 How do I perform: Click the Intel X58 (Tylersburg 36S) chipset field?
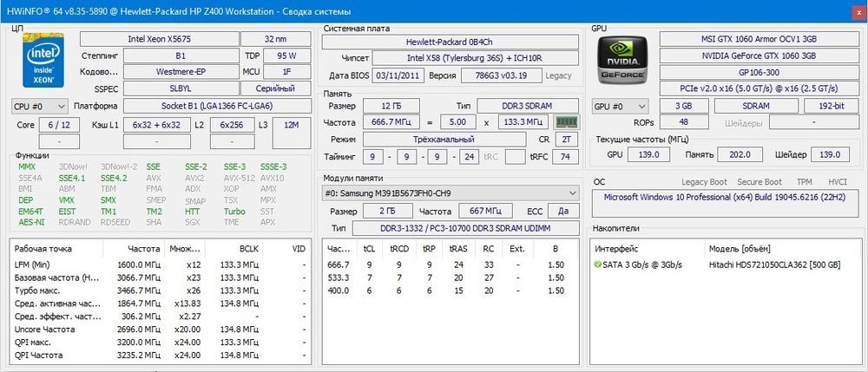pyautogui.click(x=476, y=58)
